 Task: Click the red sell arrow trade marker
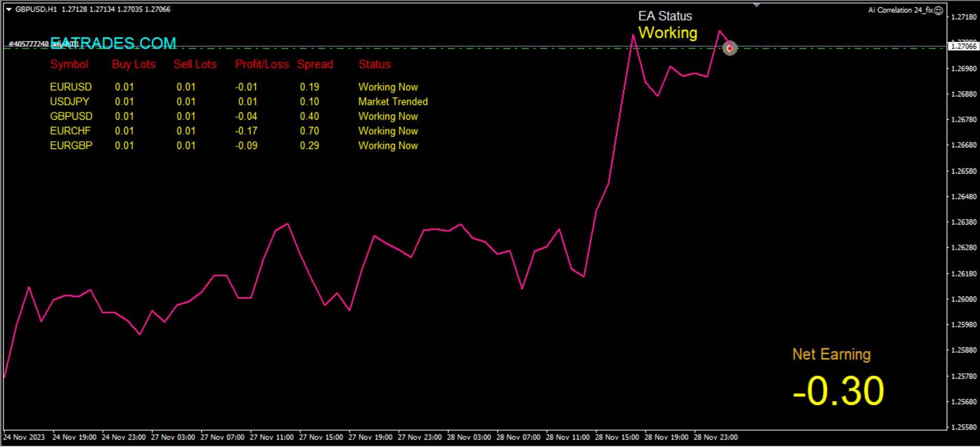click(730, 48)
